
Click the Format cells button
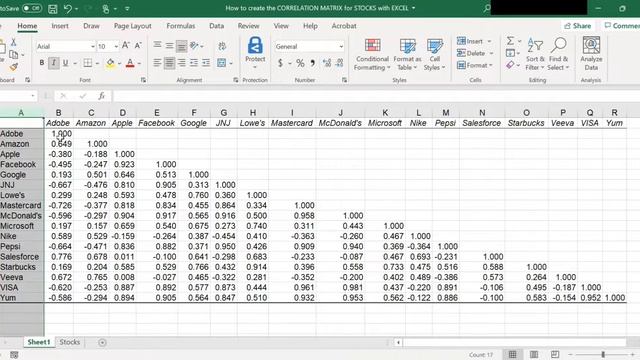pos(475,65)
